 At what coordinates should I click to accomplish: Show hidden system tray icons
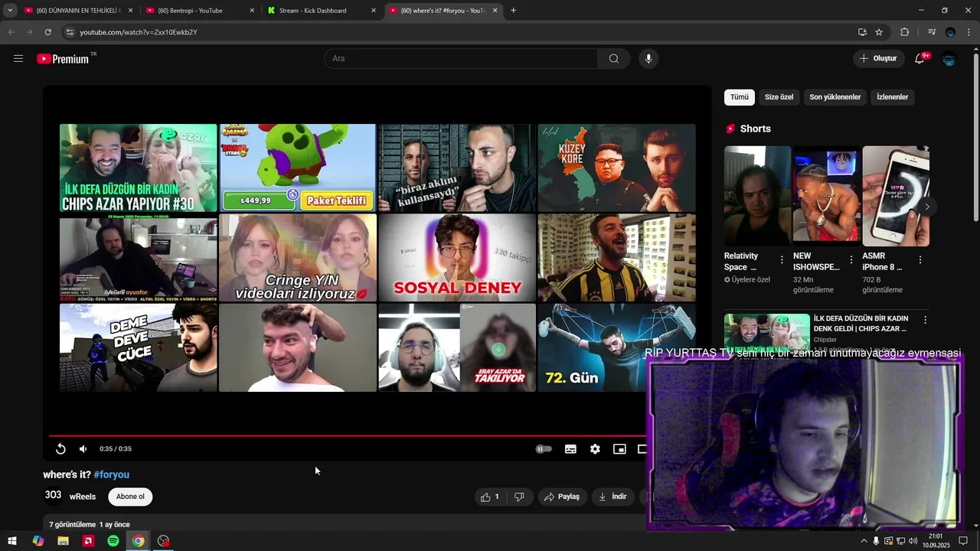point(864,541)
